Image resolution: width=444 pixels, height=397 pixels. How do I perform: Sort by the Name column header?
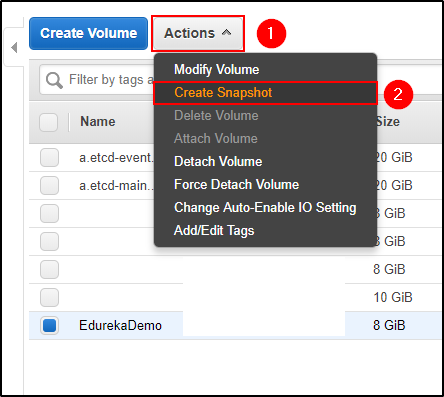[98, 121]
